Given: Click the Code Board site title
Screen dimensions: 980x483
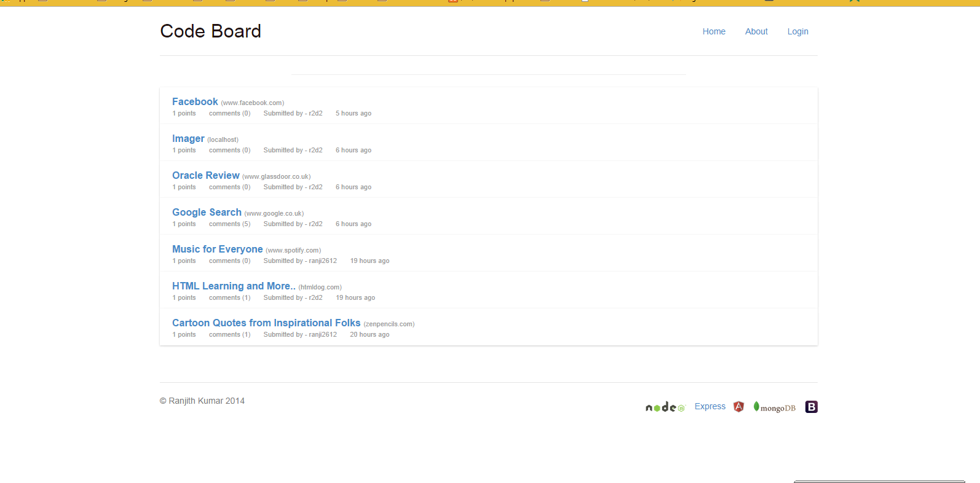Looking at the screenshot, I should 211,31.
